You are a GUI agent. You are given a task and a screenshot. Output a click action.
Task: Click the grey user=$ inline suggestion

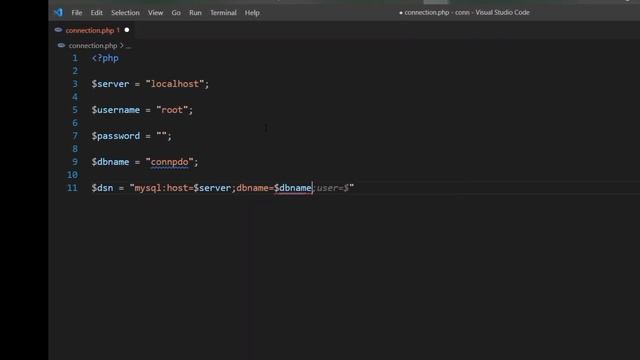(331, 188)
